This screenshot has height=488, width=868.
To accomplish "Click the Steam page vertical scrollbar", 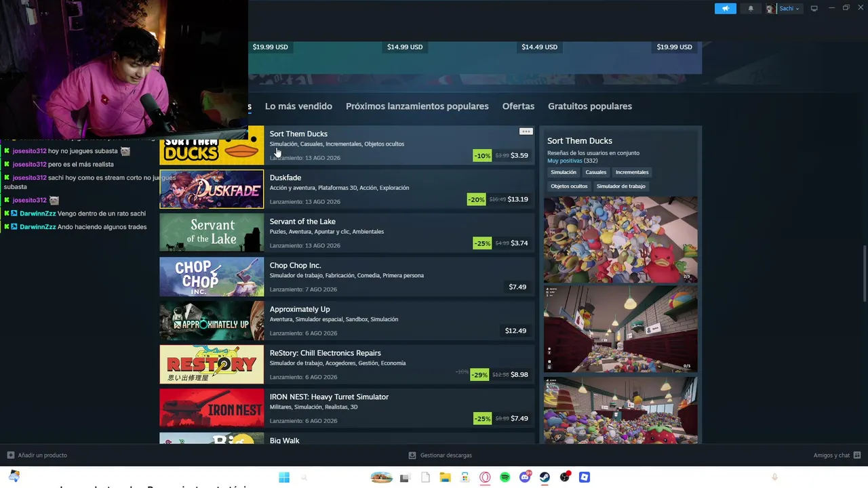I will [864, 274].
